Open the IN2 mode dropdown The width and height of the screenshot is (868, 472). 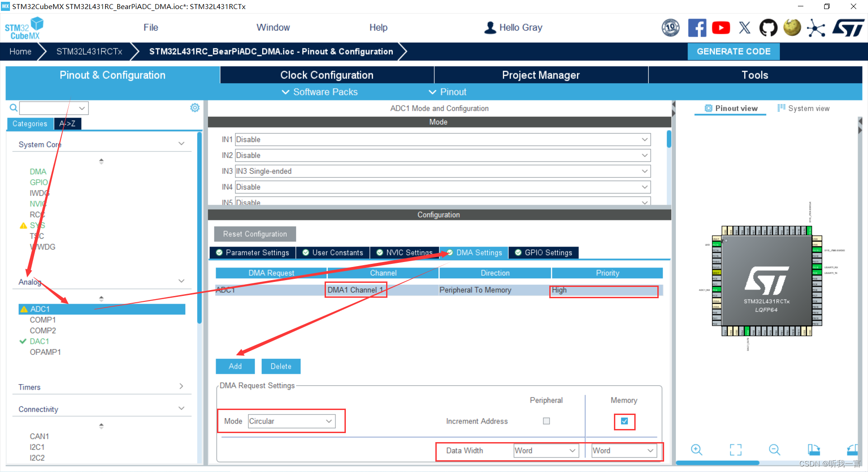[443, 155]
